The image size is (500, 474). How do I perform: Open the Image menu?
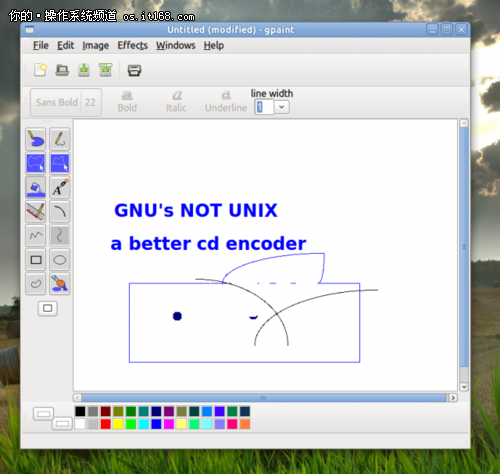(96, 45)
